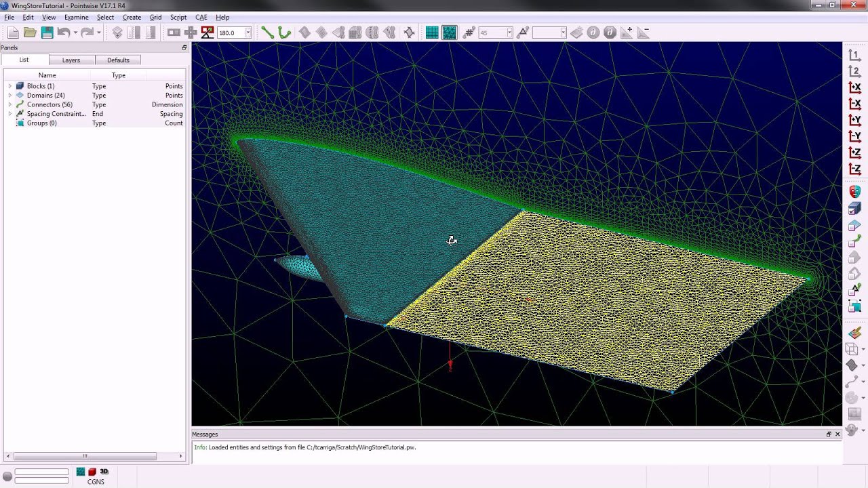Click the triangle minus decrease icon
The image size is (868, 488).
coord(644,33)
